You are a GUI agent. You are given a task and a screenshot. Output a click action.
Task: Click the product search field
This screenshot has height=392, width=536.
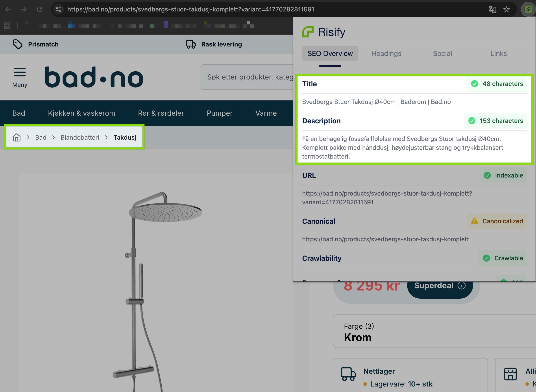coord(247,77)
